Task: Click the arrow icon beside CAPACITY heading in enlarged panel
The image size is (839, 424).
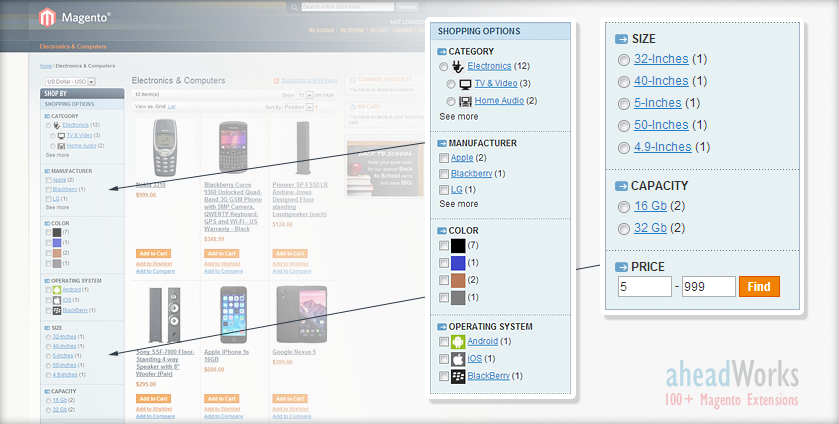Action: pyautogui.click(x=621, y=186)
